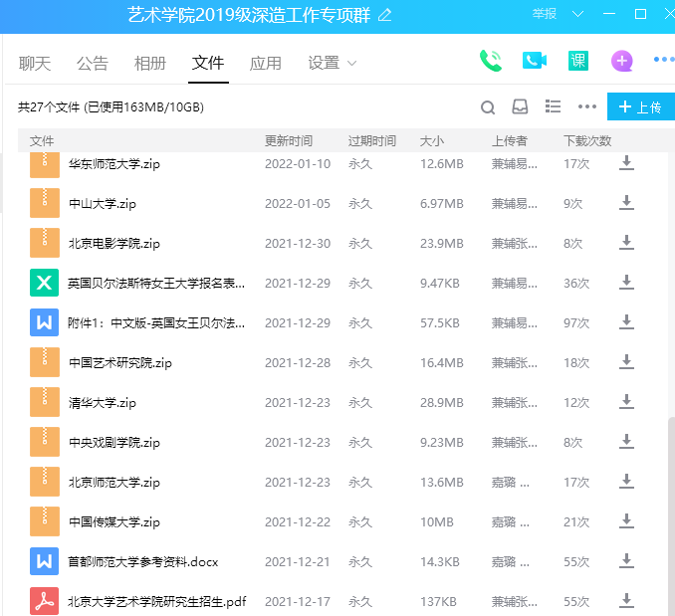This screenshot has height=616, width=675.
Task: Download 北京大学艺术学院研究生招生.pdf with its arrow
Action: click(x=626, y=601)
